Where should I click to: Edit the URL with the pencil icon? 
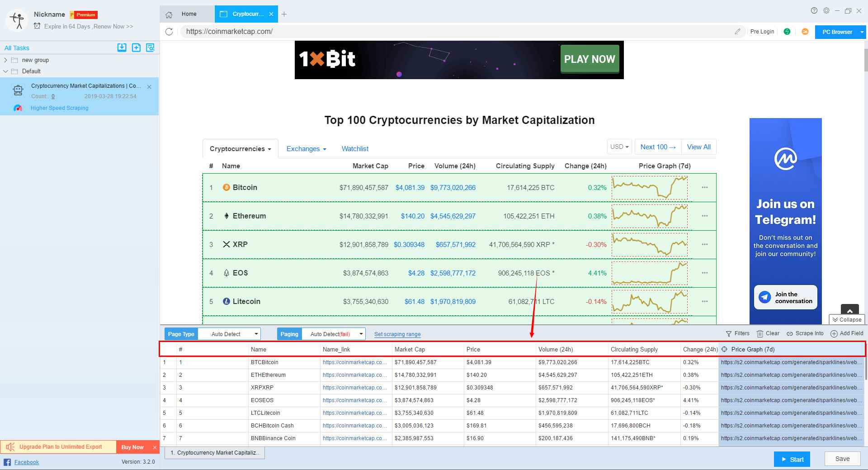coord(738,32)
